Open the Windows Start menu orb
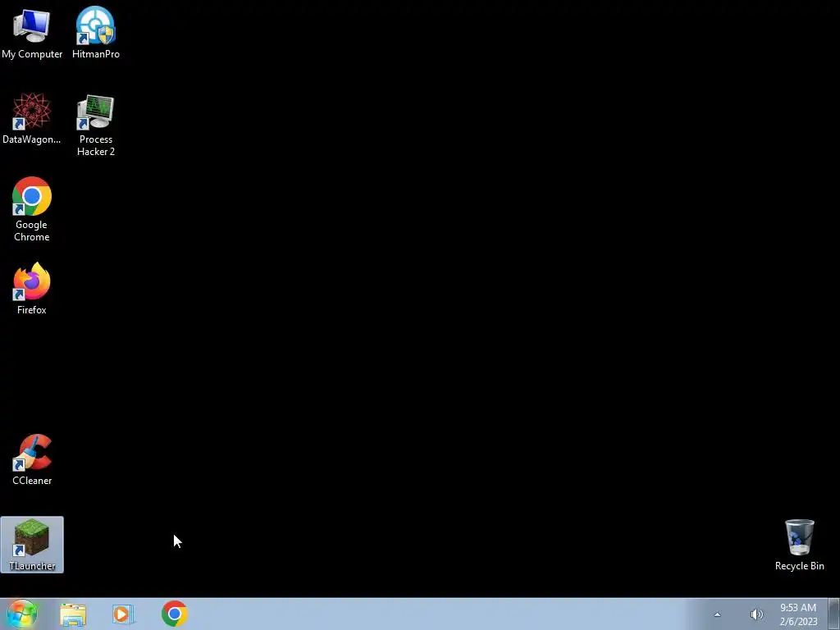The image size is (840, 630). point(22,614)
